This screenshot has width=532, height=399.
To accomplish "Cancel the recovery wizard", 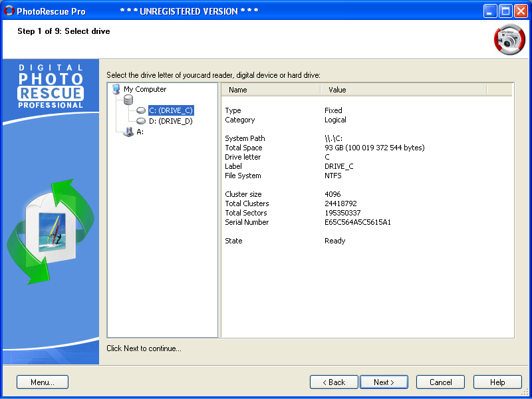I will 440,382.
